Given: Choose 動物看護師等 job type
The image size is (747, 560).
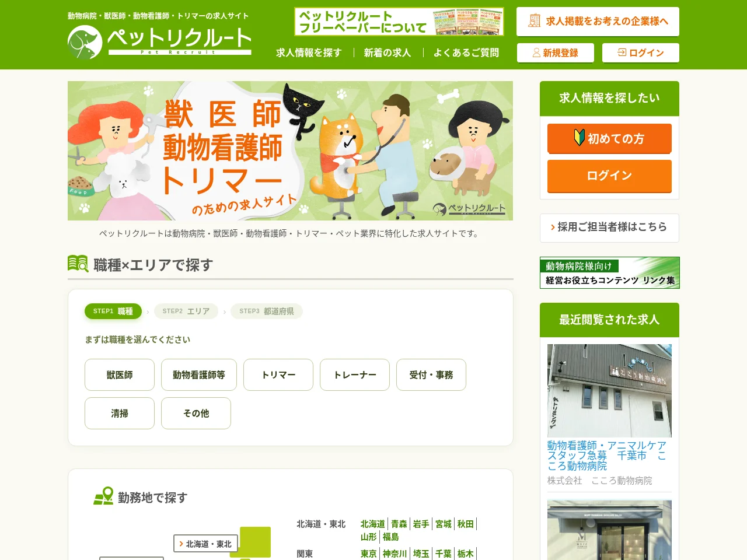Looking at the screenshot, I should 199,374.
